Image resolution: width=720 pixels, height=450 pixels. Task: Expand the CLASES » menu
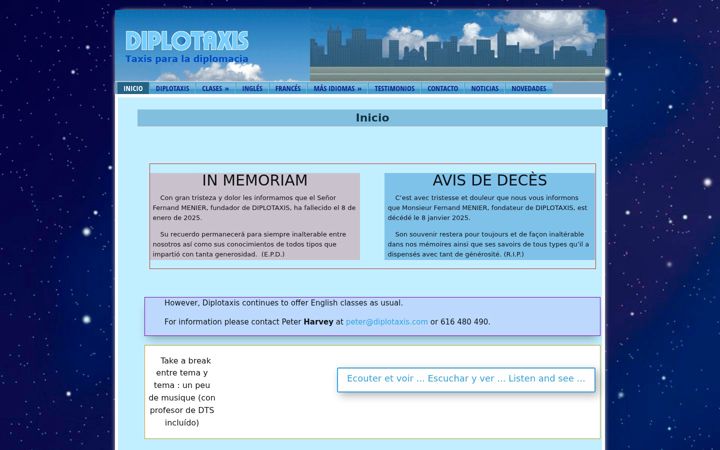[215, 88]
